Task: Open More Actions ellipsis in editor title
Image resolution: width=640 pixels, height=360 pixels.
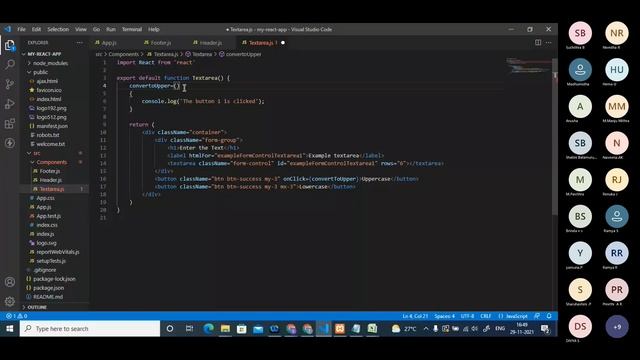Action: tap(549, 42)
